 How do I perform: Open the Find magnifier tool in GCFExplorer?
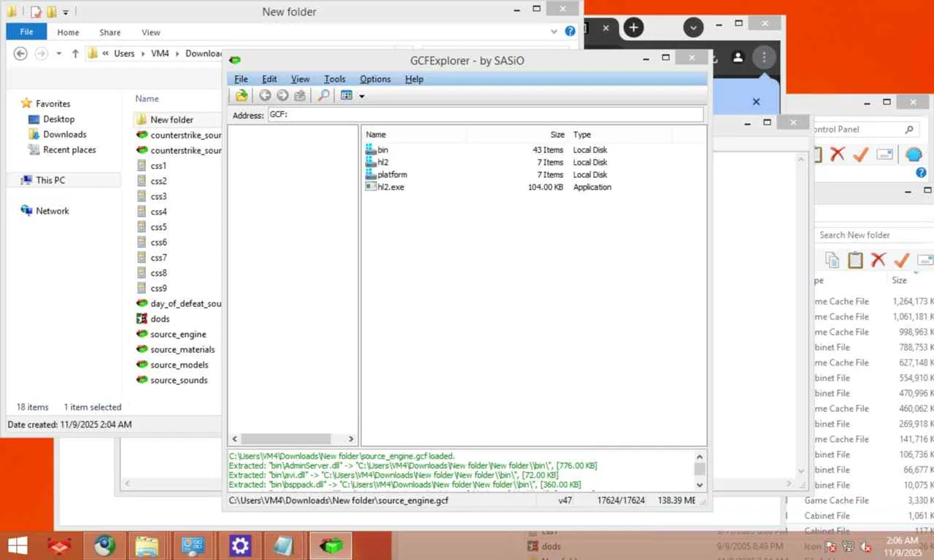pos(323,96)
